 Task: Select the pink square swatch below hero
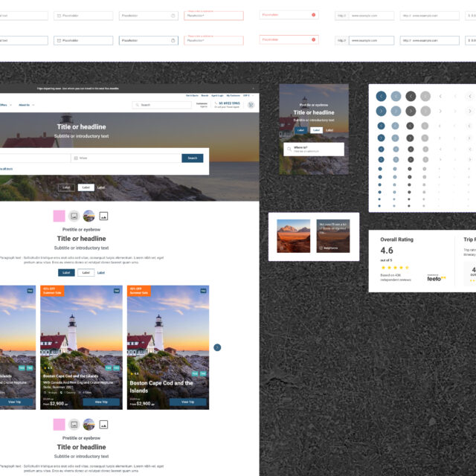point(59,216)
